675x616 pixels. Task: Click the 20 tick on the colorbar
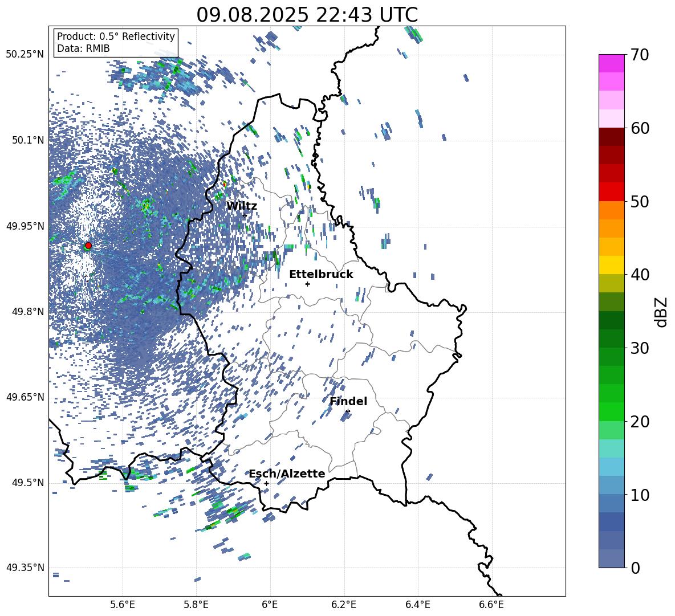(x=640, y=422)
